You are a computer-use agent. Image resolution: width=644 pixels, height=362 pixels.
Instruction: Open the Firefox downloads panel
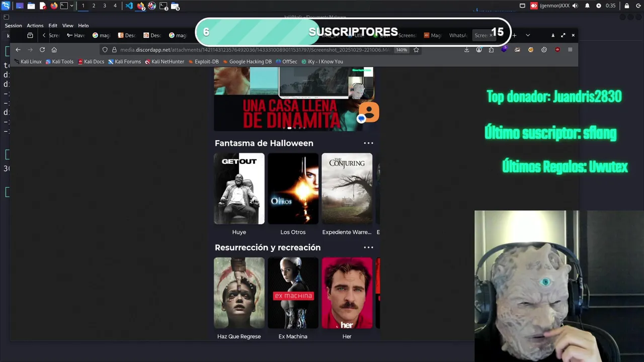point(466,50)
